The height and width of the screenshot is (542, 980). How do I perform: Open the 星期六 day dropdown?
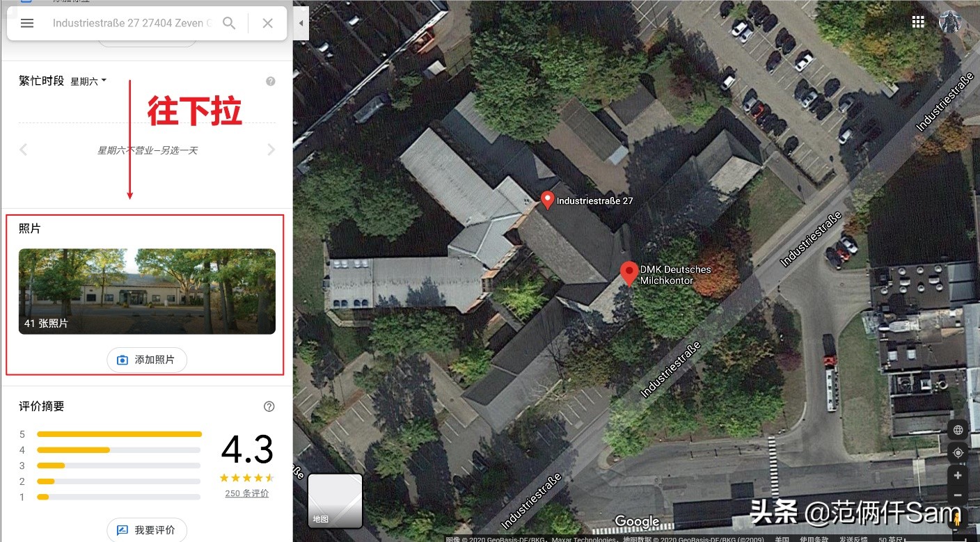coord(89,81)
